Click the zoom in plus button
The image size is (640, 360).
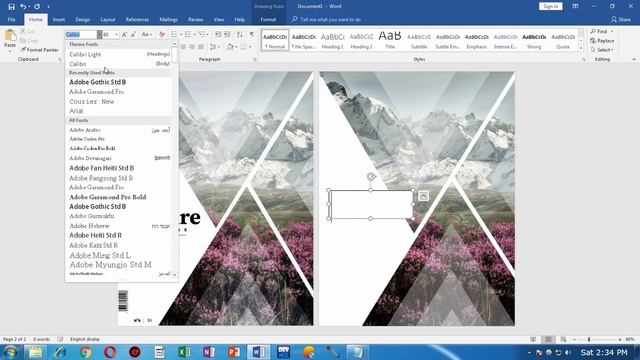pos(620,339)
